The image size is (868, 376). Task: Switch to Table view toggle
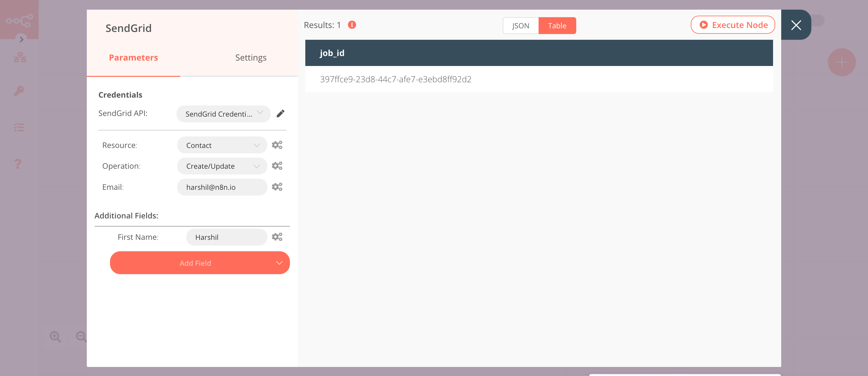click(557, 26)
